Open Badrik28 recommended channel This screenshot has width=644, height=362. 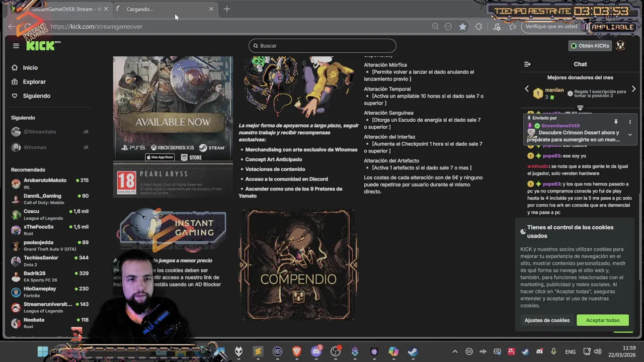pos(50,277)
